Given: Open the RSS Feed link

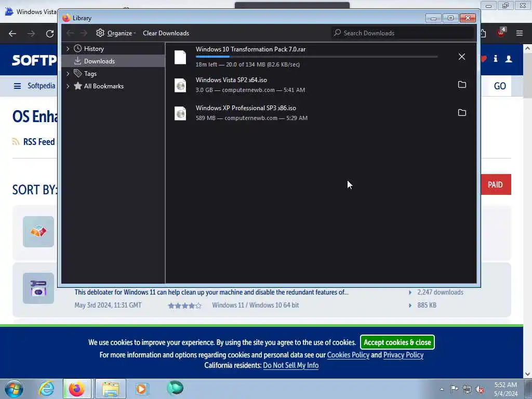Looking at the screenshot, I should click(38, 142).
